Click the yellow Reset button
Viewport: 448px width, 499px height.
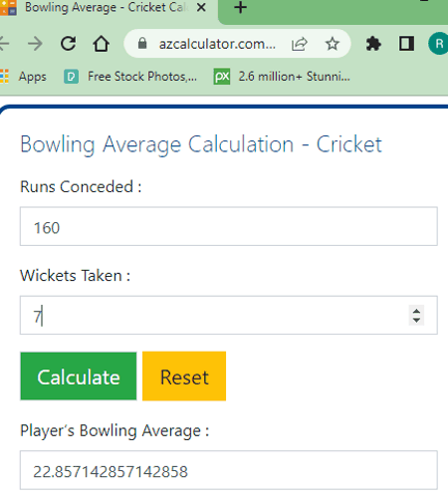click(x=184, y=376)
